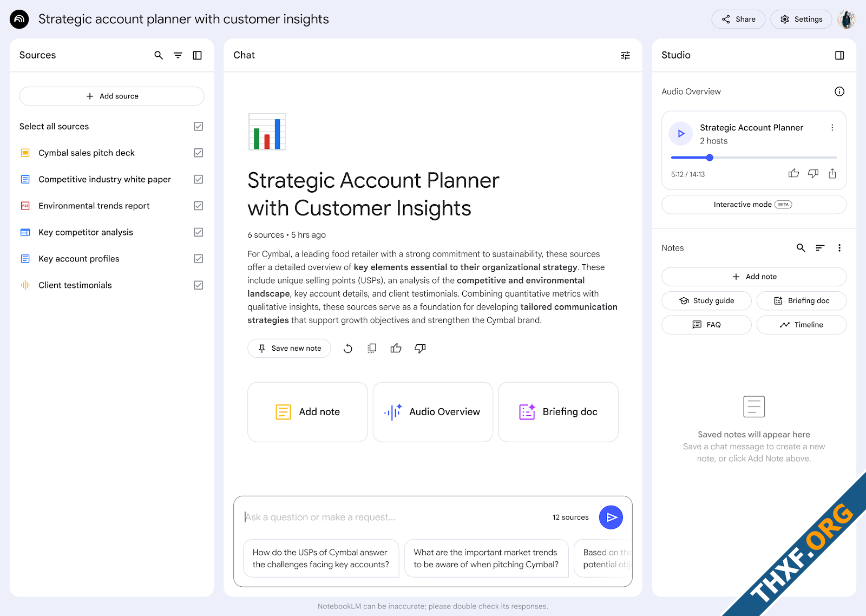Screen dimensions: 866x616
Task: Select suggested question about market trends
Action: point(487,559)
